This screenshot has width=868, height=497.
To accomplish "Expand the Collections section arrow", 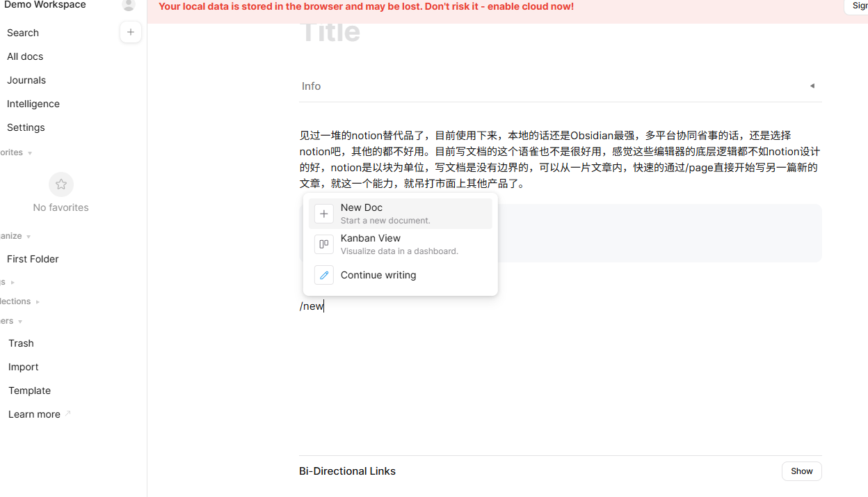I will click(37, 302).
